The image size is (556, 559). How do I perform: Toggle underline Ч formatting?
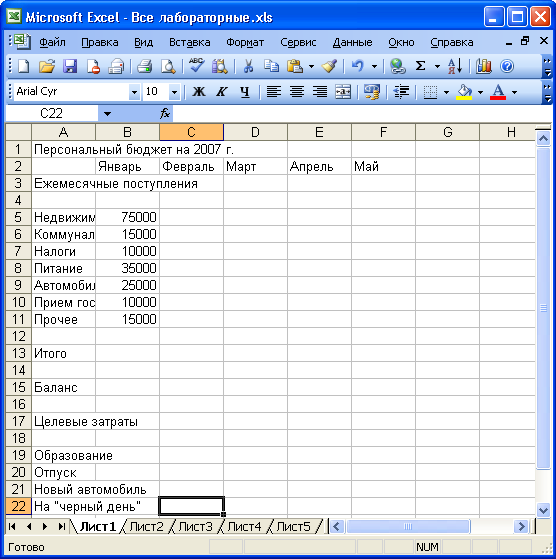point(244,92)
